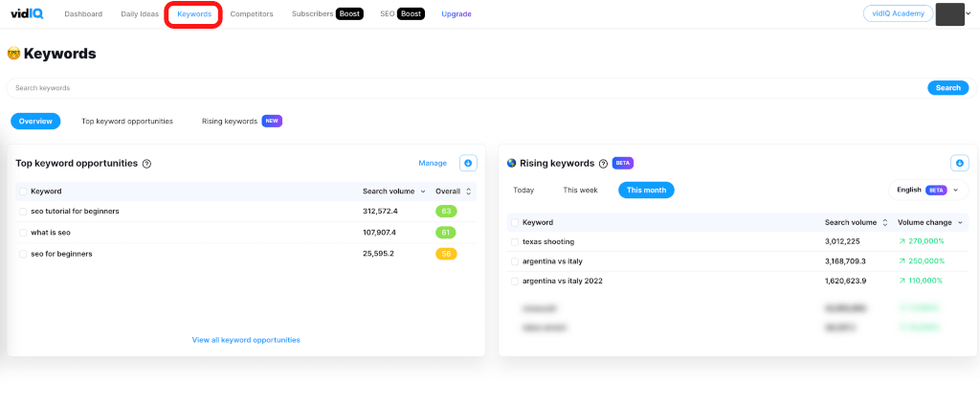Sort by Volume change column

click(930, 222)
